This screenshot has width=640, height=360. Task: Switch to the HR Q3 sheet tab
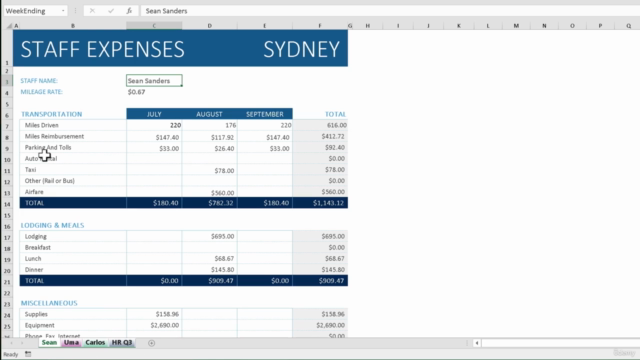[x=122, y=342]
